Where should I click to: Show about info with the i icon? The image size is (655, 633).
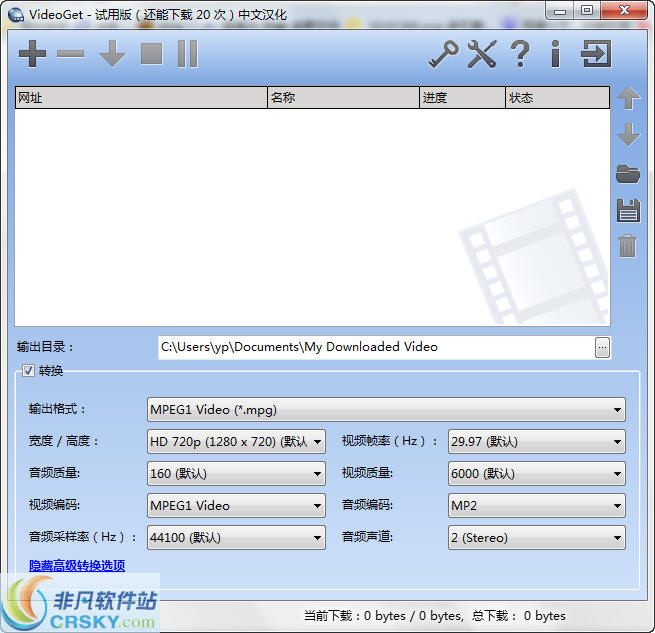click(555, 54)
